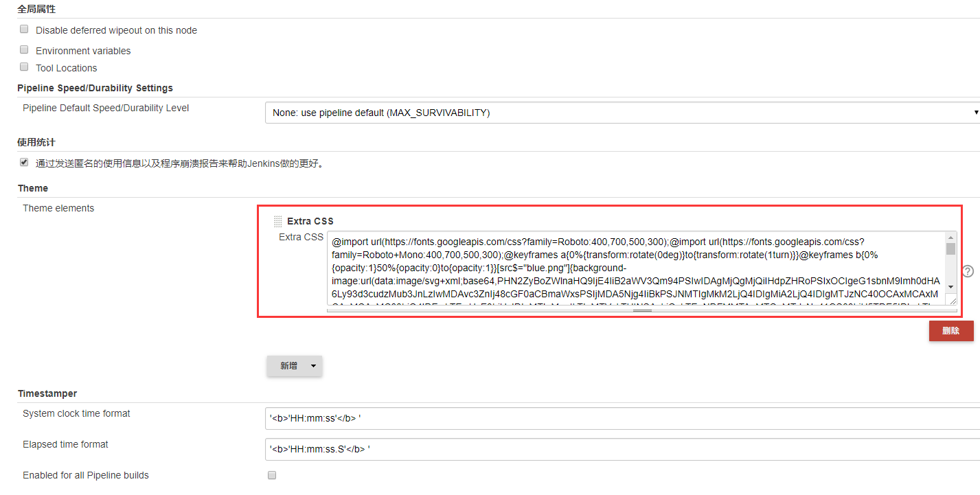Screen dimensions: 980x495
Task: Open the Pipeline Default Speed/Durability Level dropdown
Action: click(618, 112)
